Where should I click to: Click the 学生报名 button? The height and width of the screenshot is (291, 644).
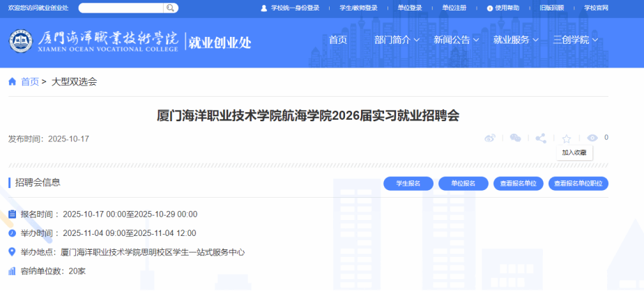pos(408,183)
